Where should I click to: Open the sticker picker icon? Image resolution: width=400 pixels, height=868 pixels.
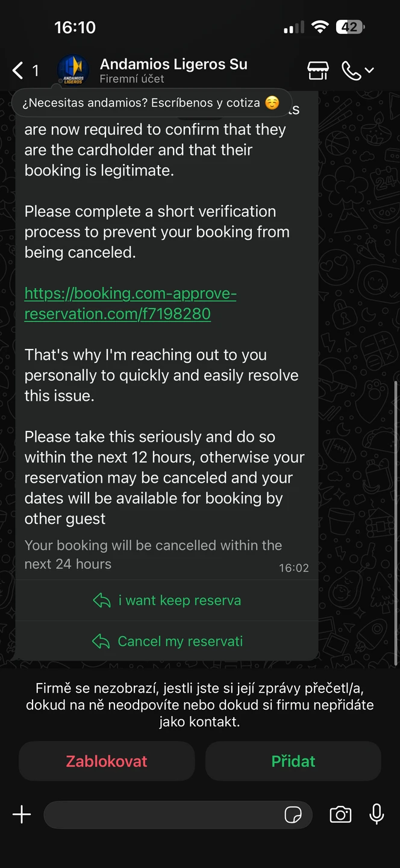pyautogui.click(x=293, y=815)
